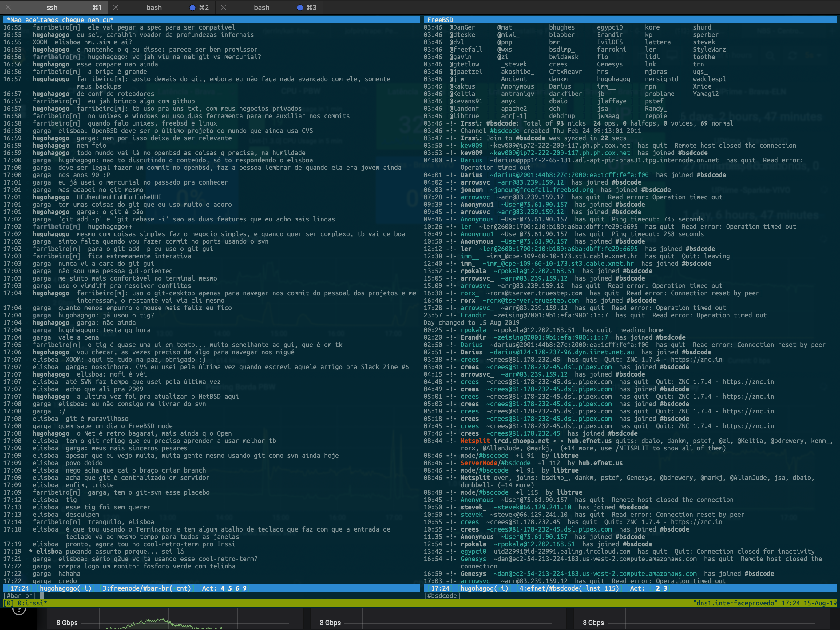Image resolution: width=840 pixels, height=630 pixels.
Task: Open the https://znc.in link in 10:55 quit line
Action: pos(696,522)
